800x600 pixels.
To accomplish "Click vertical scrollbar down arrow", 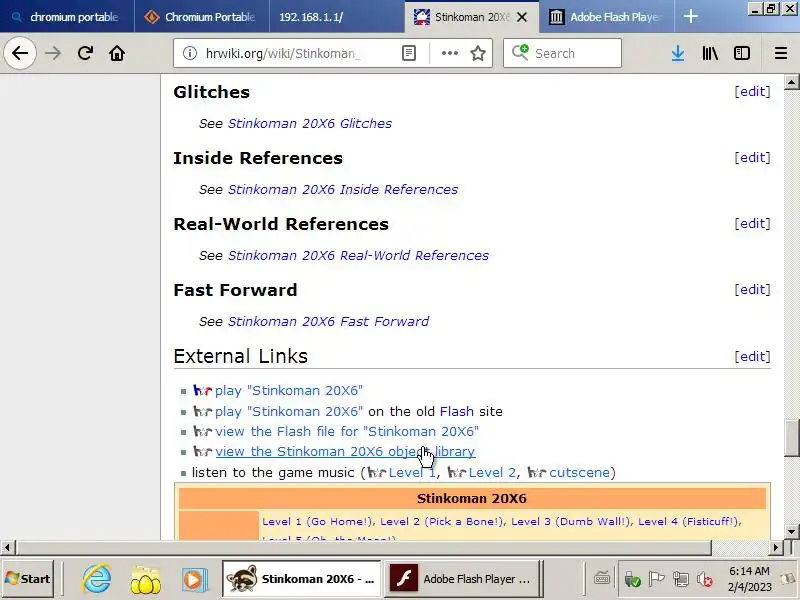I will 791,532.
